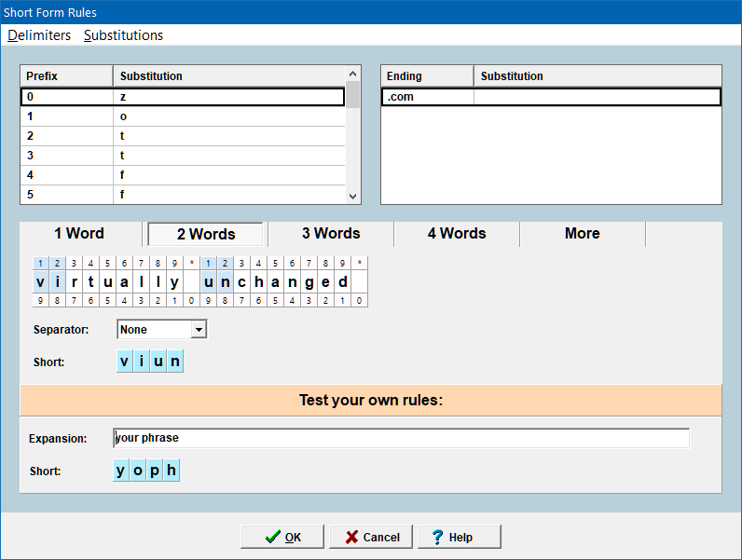Toggle first letter 'v' in virtually

click(x=40, y=282)
